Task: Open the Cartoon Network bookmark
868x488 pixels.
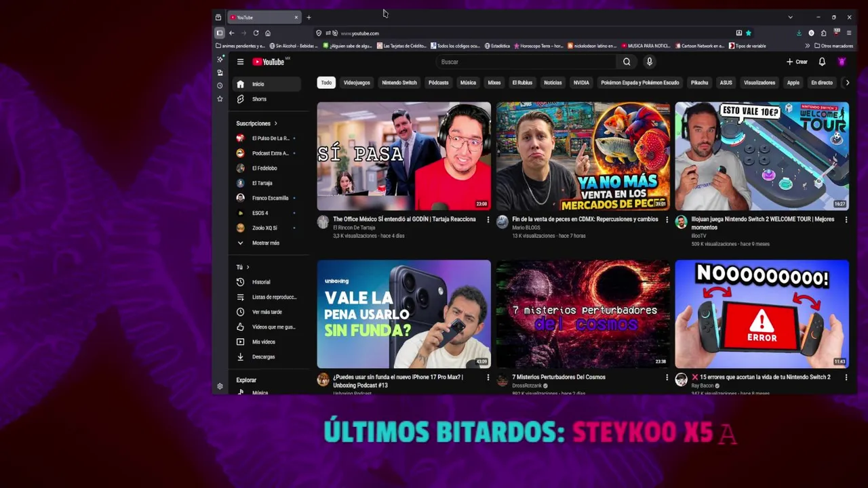Action: [698, 46]
